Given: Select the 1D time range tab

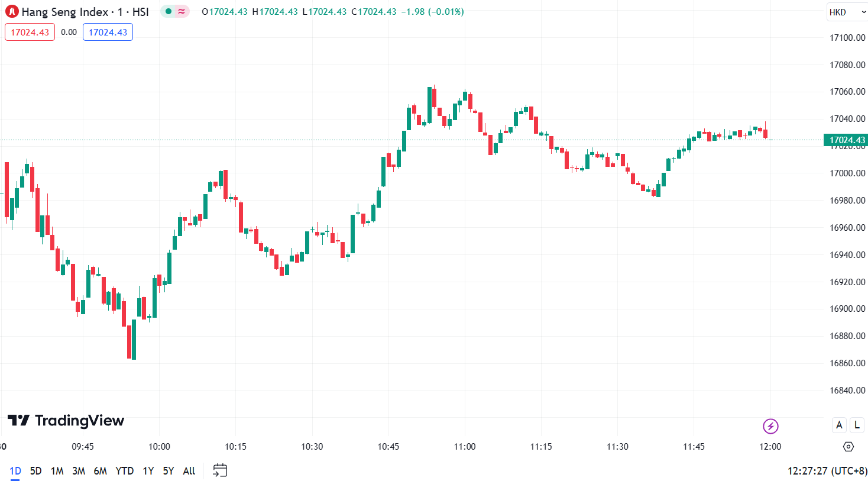Looking at the screenshot, I should 15,471.
